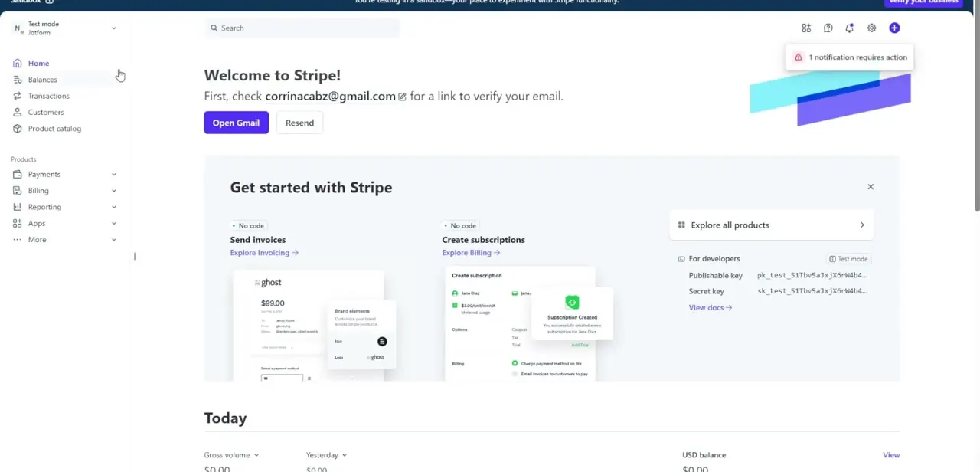Expand the Apps menu chevron
The width and height of the screenshot is (980, 472).
(114, 224)
